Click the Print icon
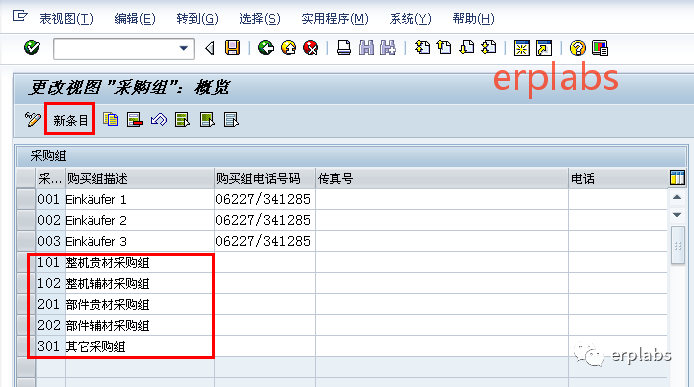The image size is (694, 387). 344,47
